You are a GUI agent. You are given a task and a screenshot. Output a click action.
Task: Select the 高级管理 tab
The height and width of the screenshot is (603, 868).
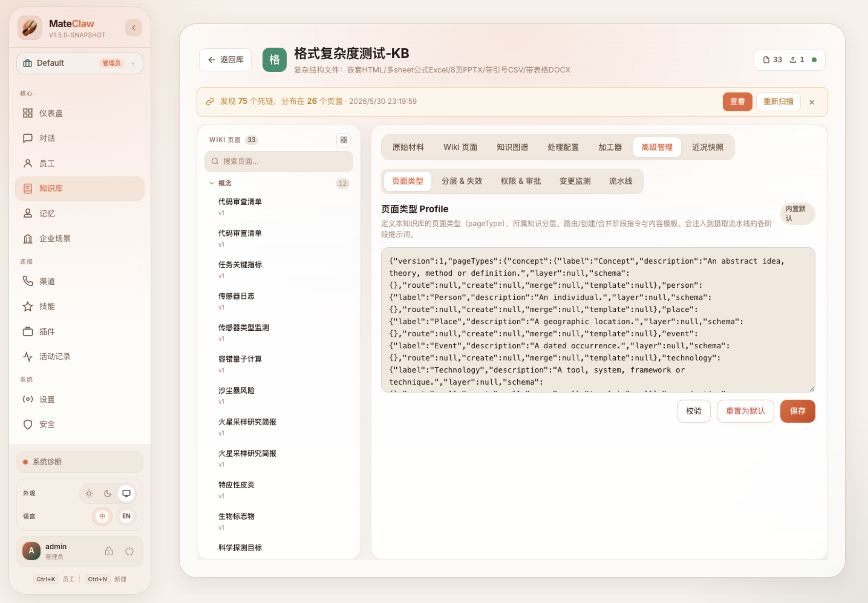[x=657, y=147]
